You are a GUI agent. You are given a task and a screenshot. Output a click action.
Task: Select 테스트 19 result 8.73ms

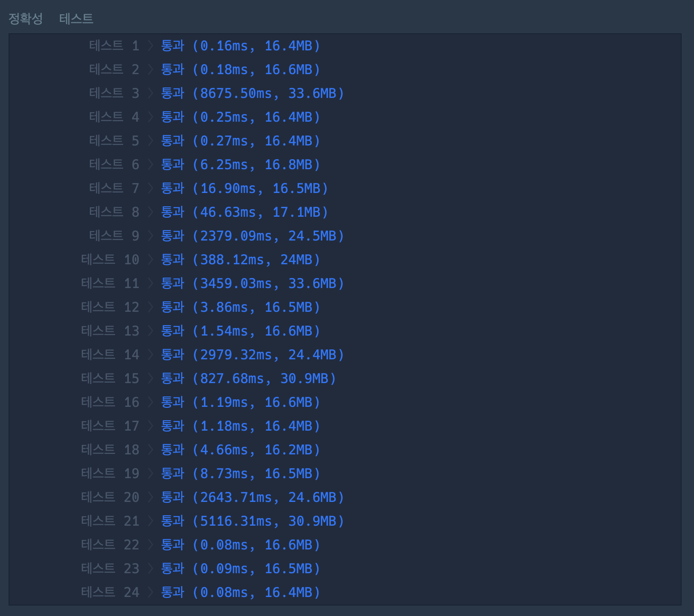point(241,473)
